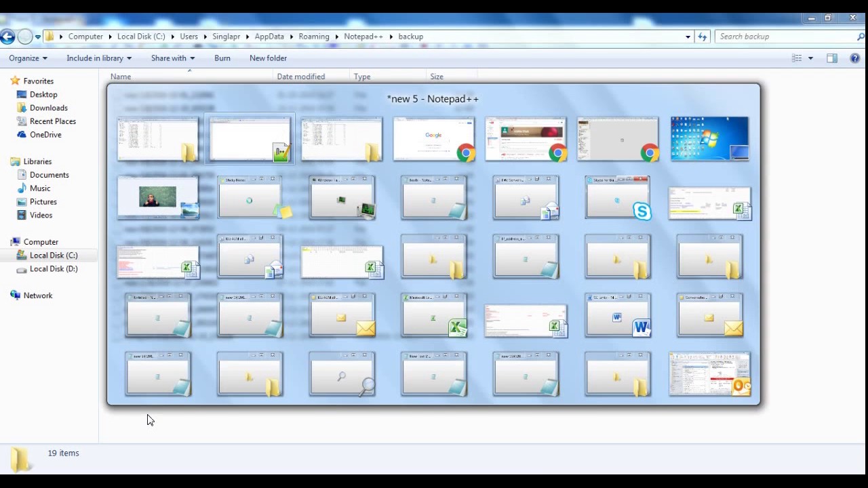868x488 pixels.
Task: Open the address bar history dropdown
Action: (688, 37)
